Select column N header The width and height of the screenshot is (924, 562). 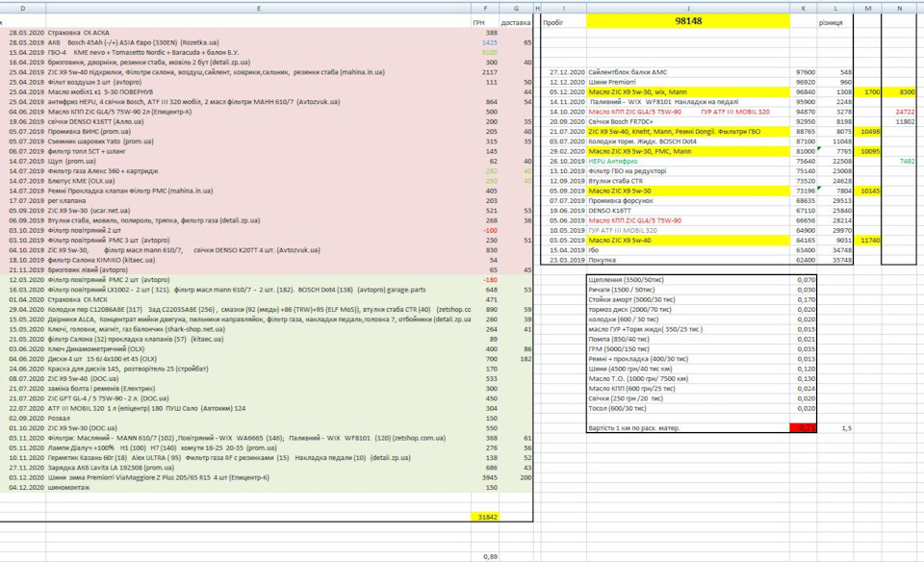[x=899, y=9]
